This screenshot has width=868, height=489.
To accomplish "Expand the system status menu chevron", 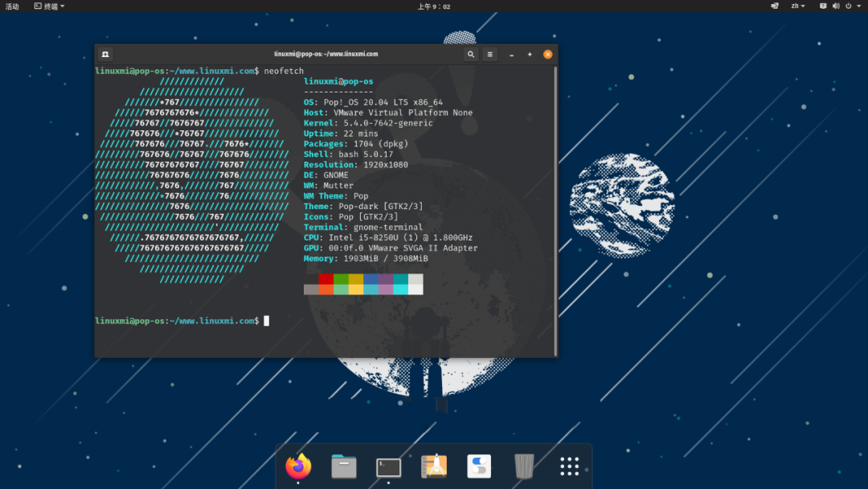I will point(858,6).
